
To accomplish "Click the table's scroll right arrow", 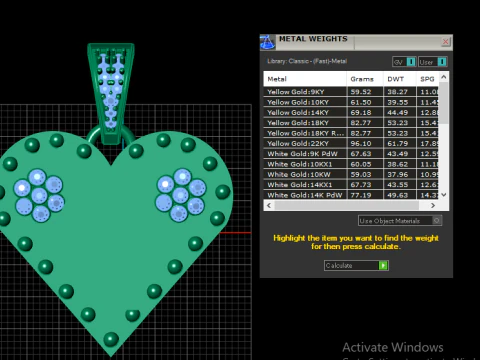I will pos(433,205).
